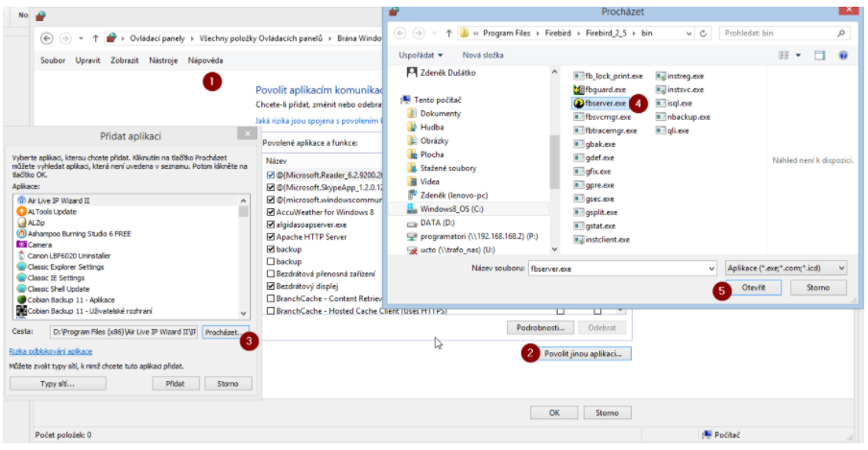Select fbserver.exe in the file list

pyautogui.click(x=604, y=103)
